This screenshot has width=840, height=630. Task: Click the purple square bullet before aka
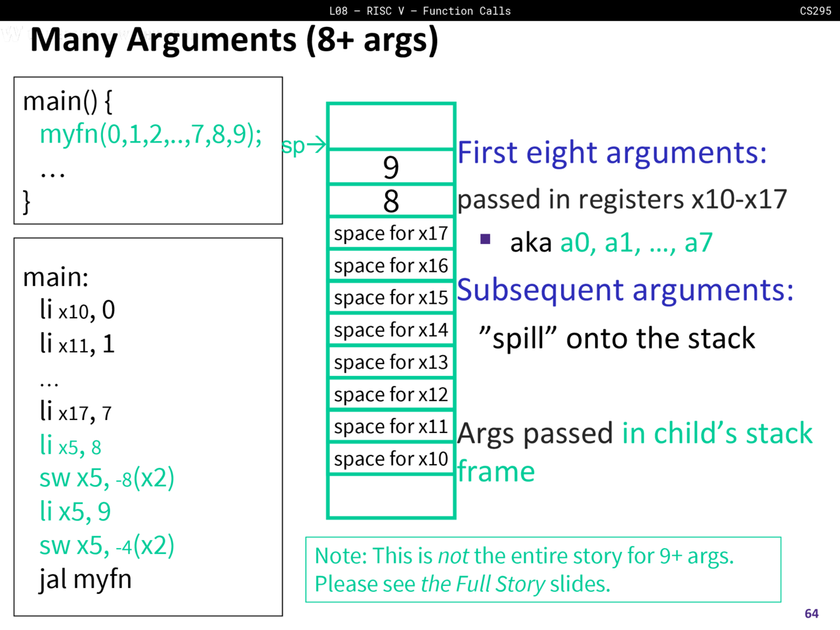485,239
